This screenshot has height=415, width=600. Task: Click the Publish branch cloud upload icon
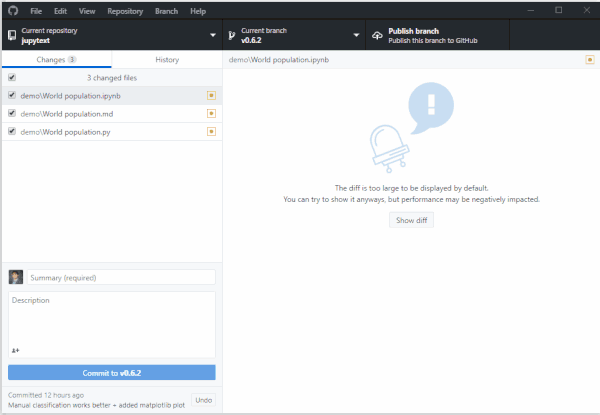tap(377, 36)
